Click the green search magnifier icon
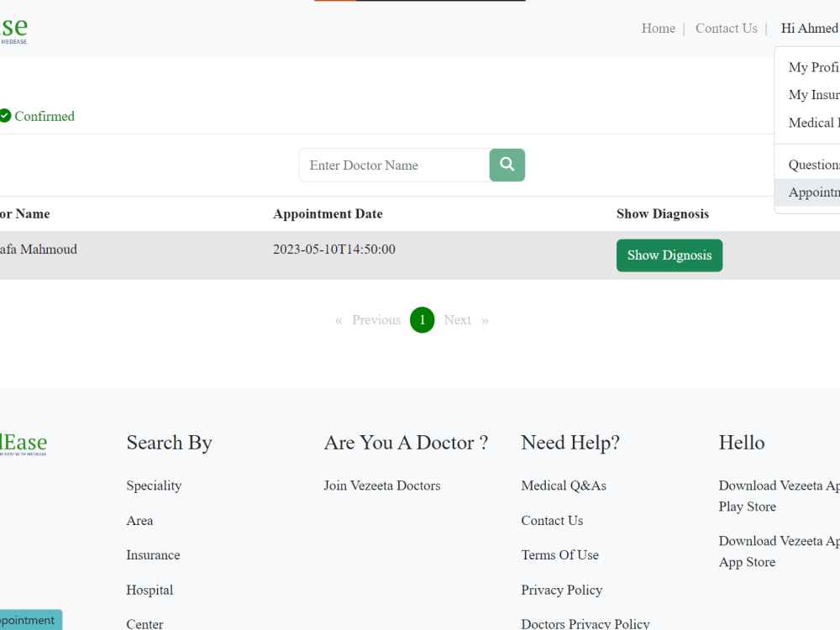 [x=507, y=165]
